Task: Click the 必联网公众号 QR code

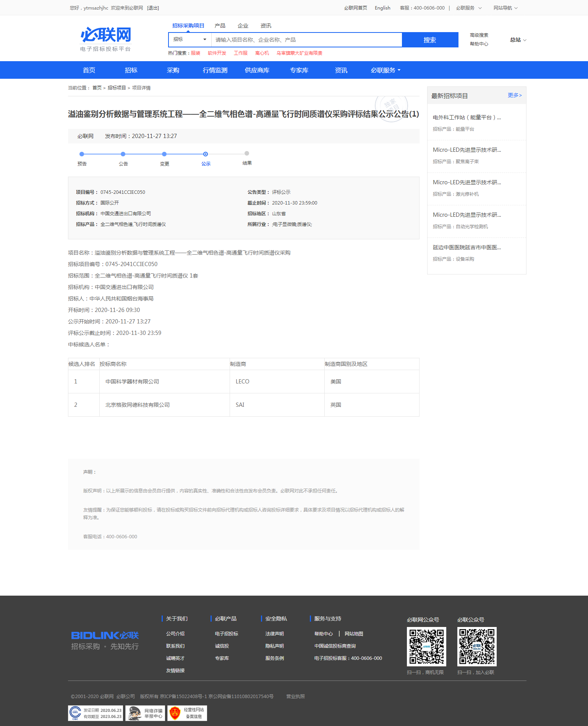Action: (426, 646)
